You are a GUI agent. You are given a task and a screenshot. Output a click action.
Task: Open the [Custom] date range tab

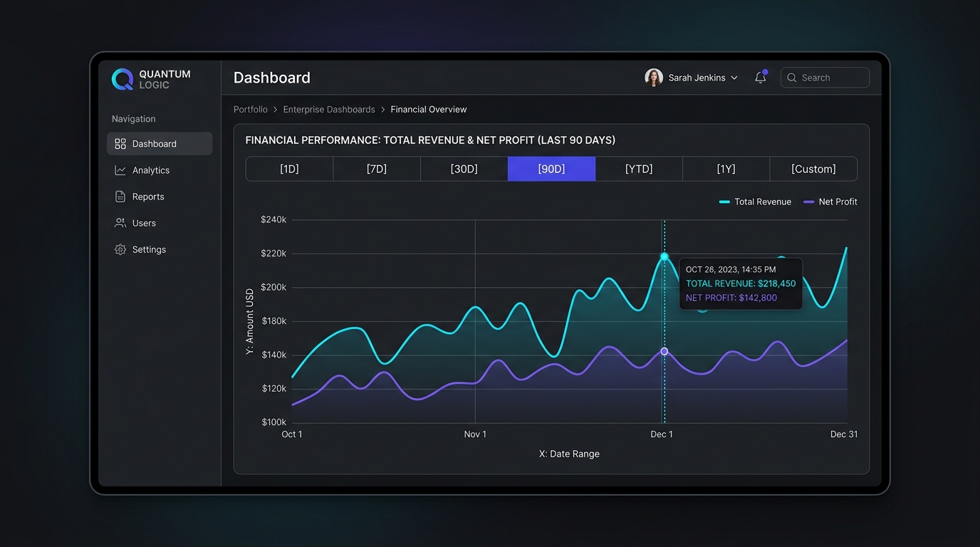point(813,169)
